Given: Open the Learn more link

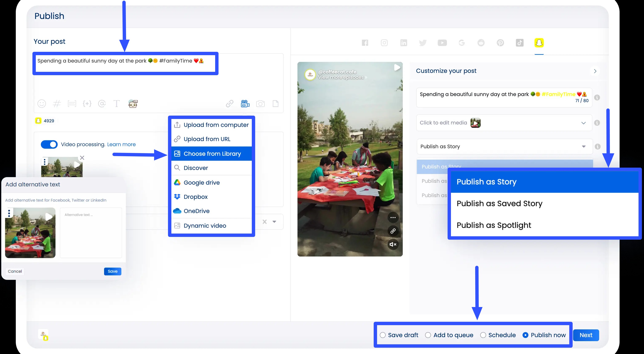Looking at the screenshot, I should 121,144.
